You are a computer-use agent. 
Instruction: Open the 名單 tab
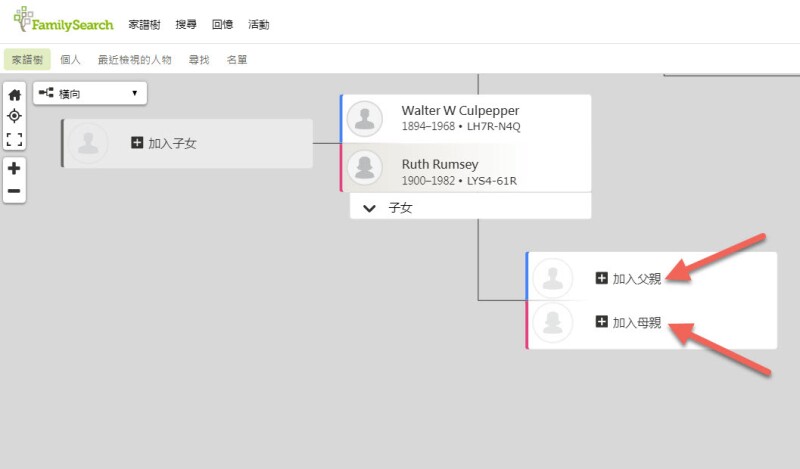(x=237, y=60)
